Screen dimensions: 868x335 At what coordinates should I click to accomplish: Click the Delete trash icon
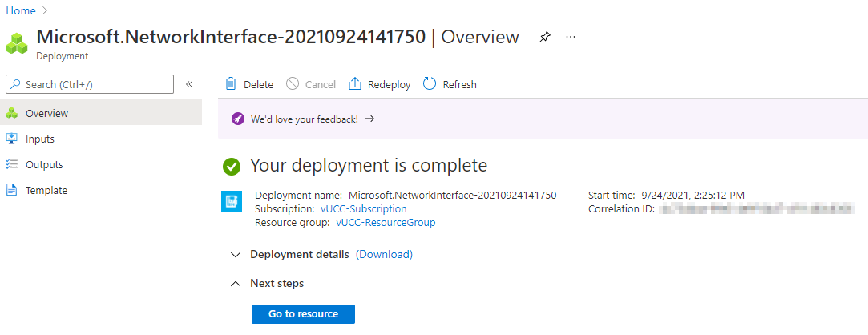click(231, 84)
